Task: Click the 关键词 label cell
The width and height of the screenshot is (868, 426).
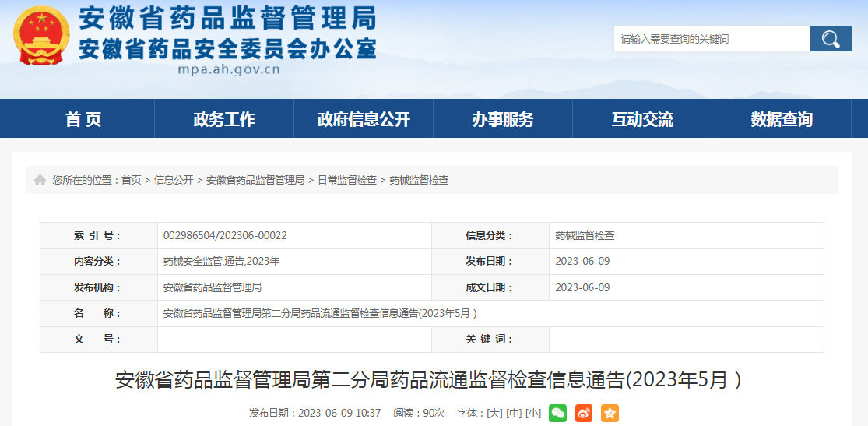Action: 490,339
